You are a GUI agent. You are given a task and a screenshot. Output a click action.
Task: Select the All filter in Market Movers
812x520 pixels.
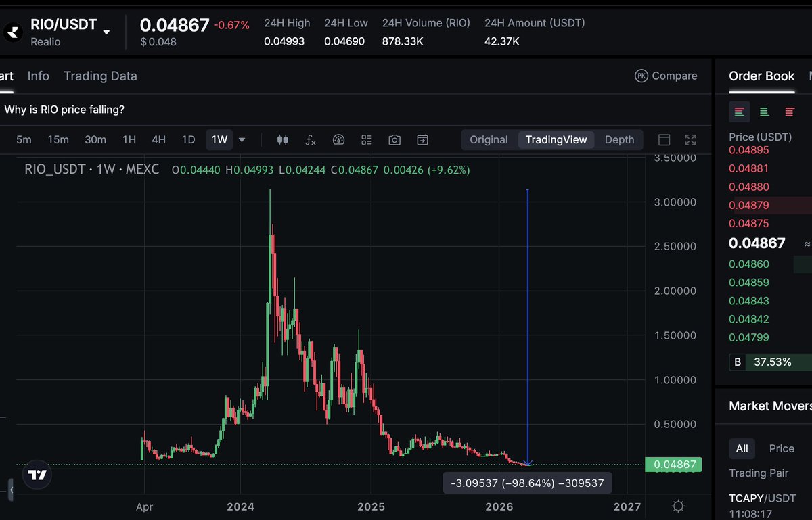pos(742,448)
